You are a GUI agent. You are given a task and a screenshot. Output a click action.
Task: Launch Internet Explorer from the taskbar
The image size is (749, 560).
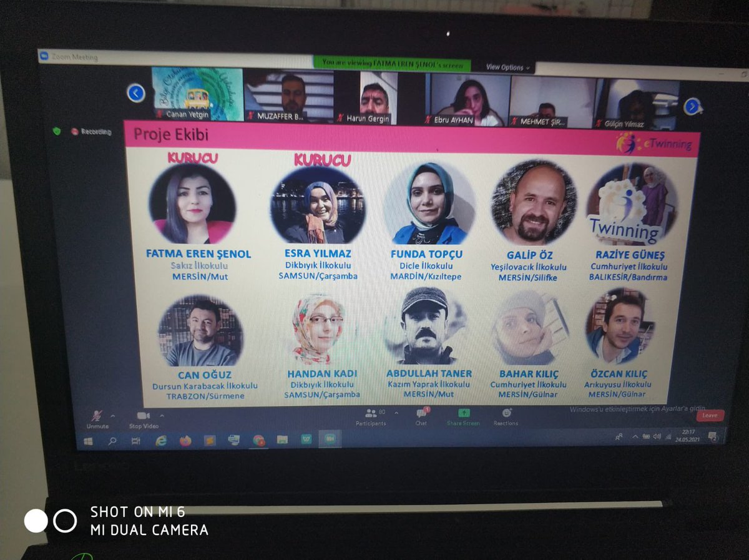[x=161, y=441]
